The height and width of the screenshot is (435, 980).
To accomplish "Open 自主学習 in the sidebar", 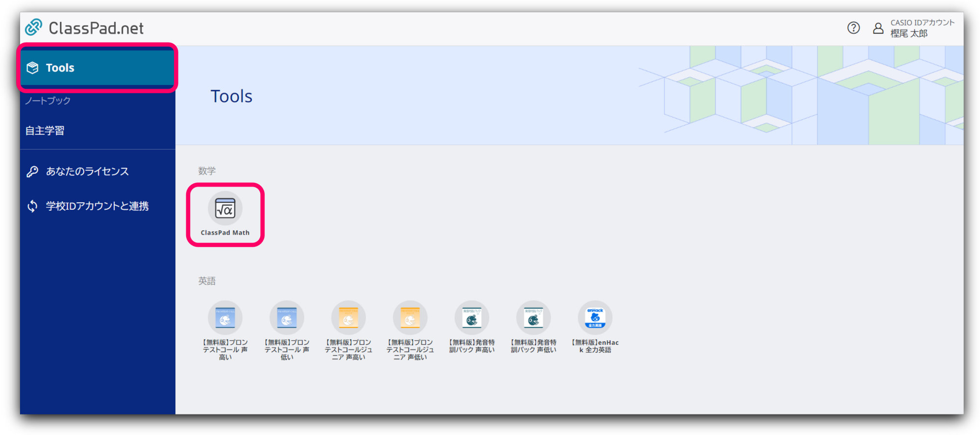I will (x=45, y=131).
